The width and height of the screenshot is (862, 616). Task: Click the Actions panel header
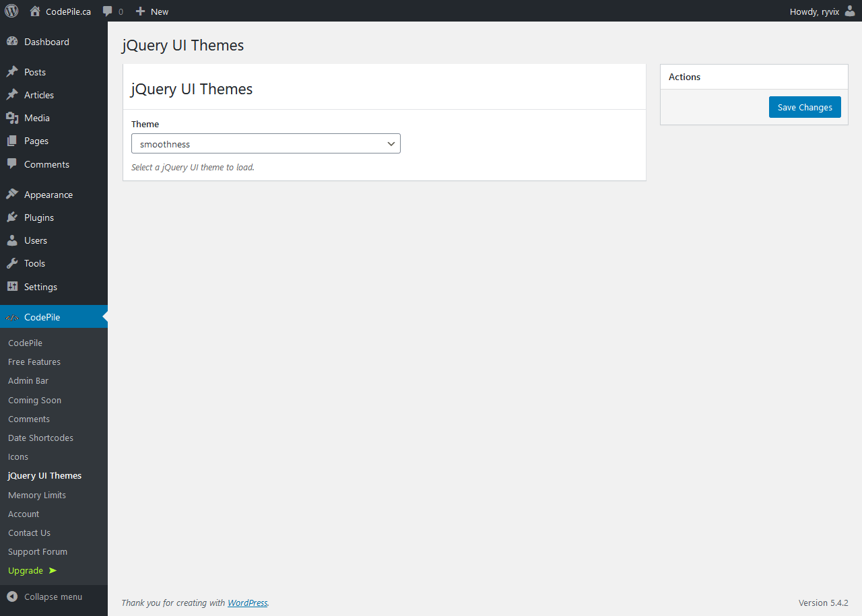point(754,77)
